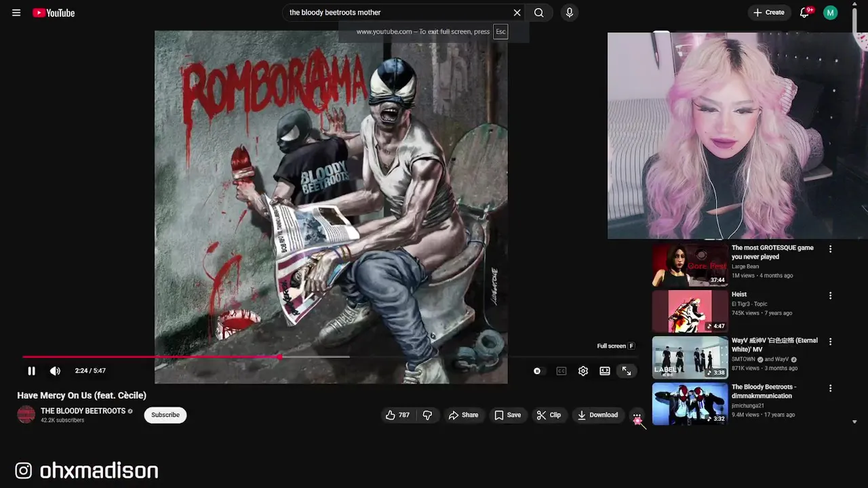This screenshot has height=488, width=868.
Task: Save video to a playlist
Action: click(x=507, y=415)
